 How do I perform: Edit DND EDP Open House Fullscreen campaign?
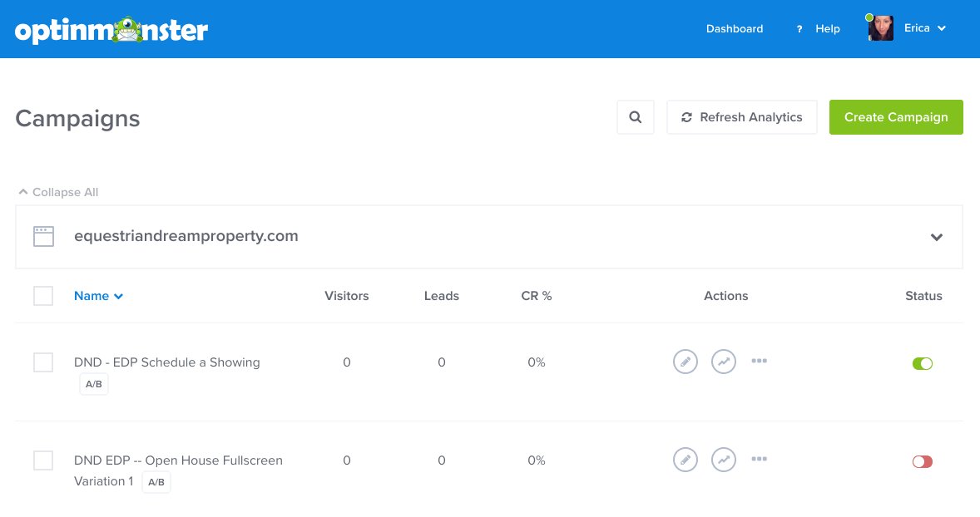(686, 460)
